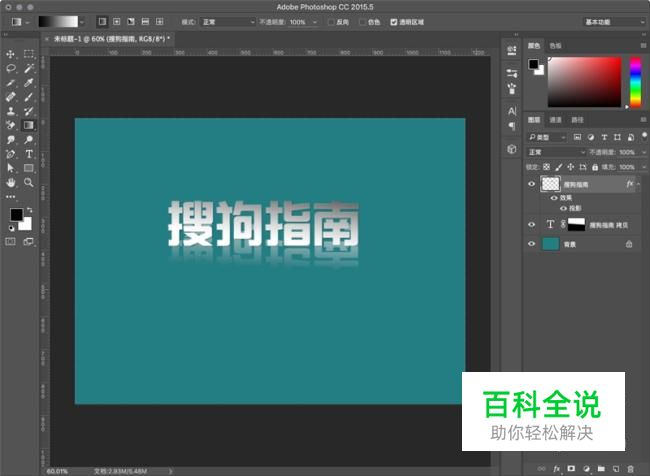Open the Edit Toolbar three-dots button

(x=10, y=197)
